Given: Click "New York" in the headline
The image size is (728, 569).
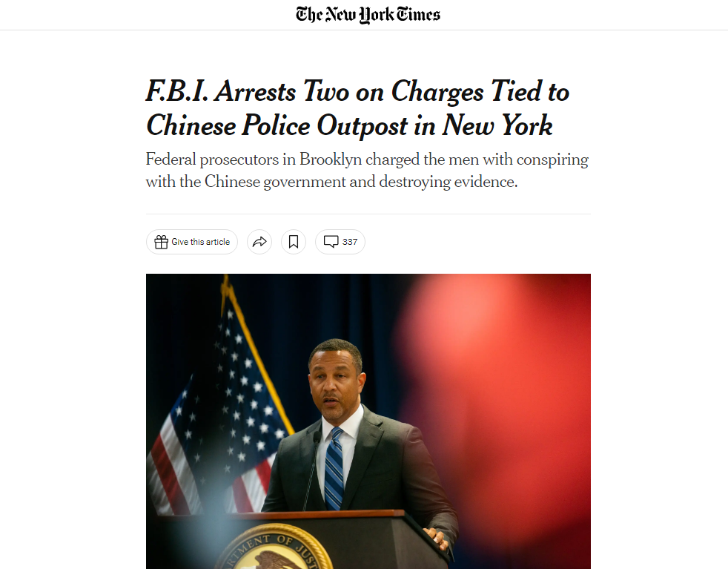Looking at the screenshot, I should point(497,125).
